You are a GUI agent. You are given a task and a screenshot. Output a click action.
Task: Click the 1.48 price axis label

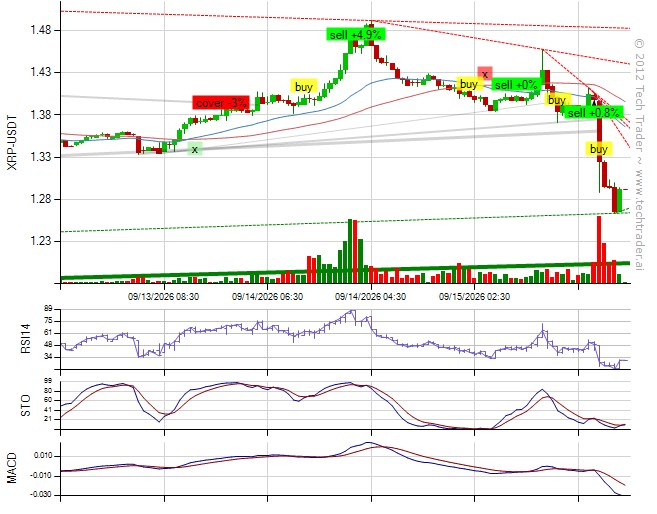click(x=40, y=30)
